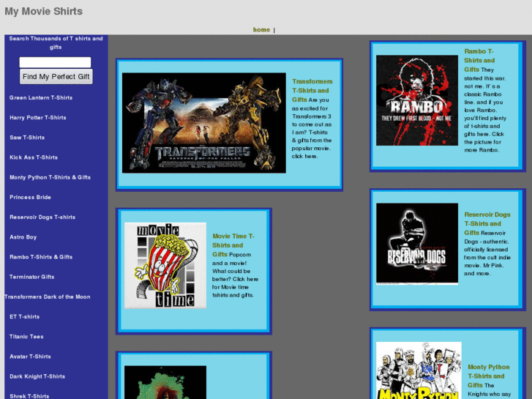This screenshot has height=399, width=532.
Task: Open Transformers T-Shirts and Gifts heading link
Action: coord(312,91)
